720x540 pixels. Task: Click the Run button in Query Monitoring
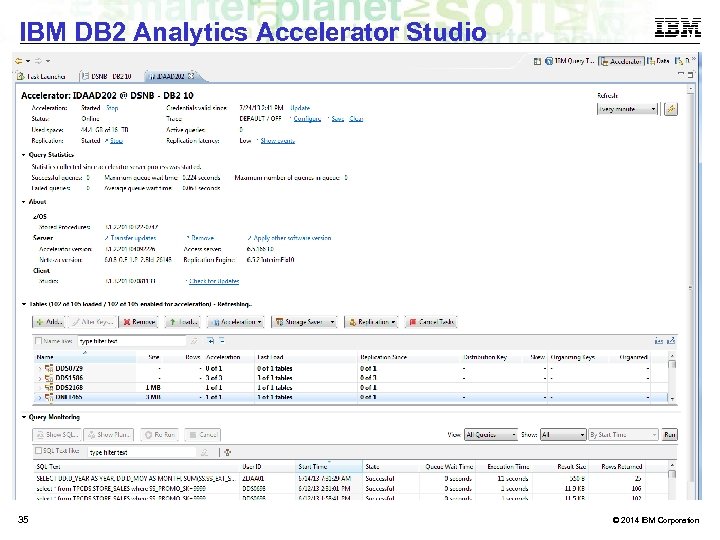669,434
